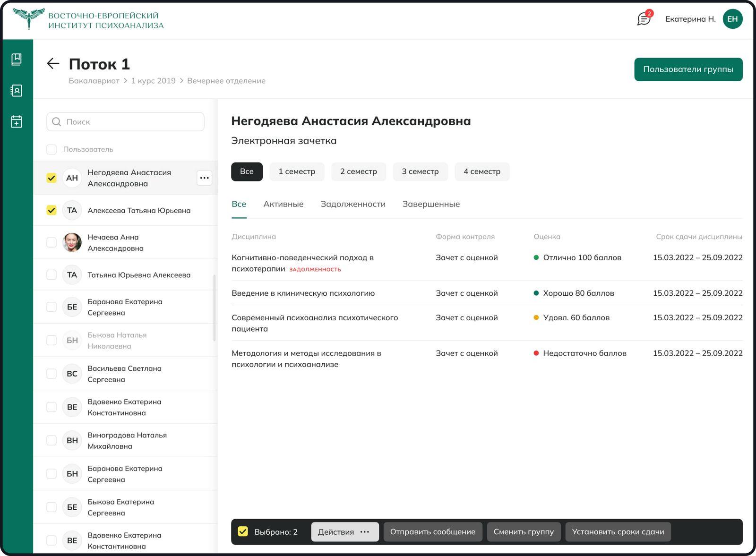Viewport: 756px width, 556px height.
Task: Click the institute logo emblem
Action: [x=29, y=19]
